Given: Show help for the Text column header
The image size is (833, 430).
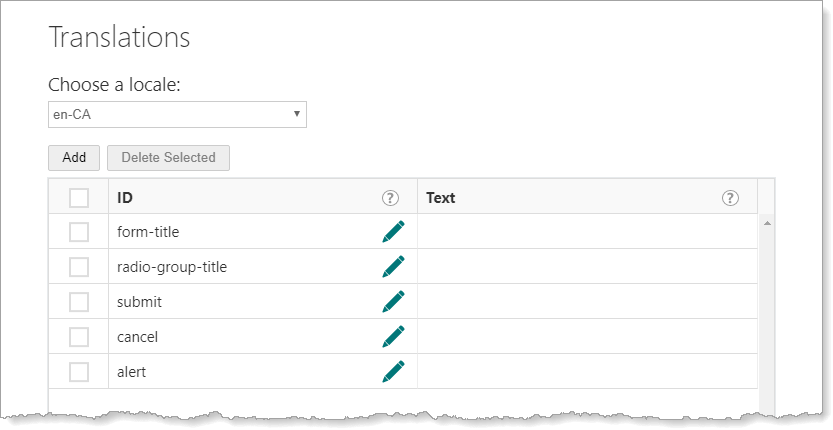Looking at the screenshot, I should tap(730, 198).
